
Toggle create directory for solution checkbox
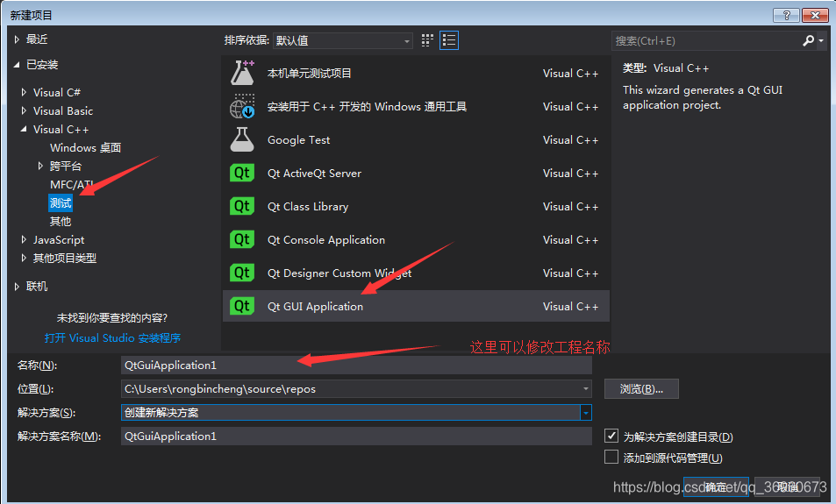[x=611, y=436]
